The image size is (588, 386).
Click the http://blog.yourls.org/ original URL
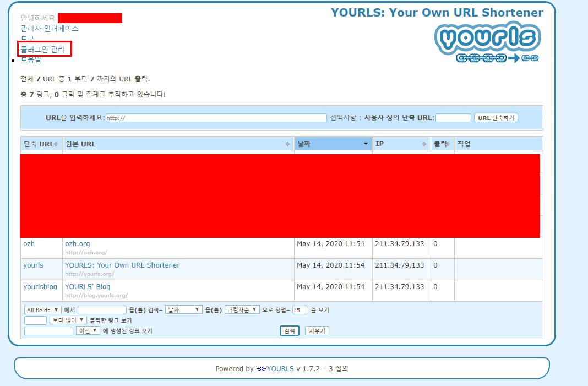[x=96, y=296]
